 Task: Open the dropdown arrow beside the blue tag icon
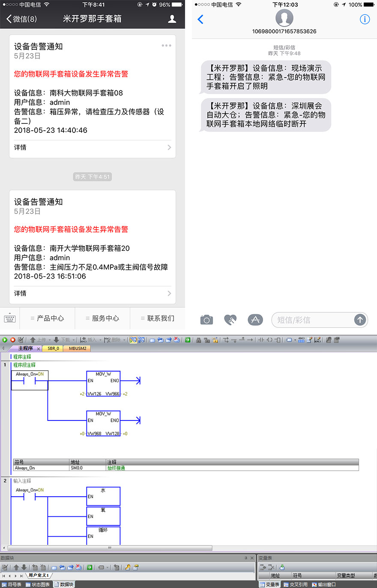click(295, 340)
